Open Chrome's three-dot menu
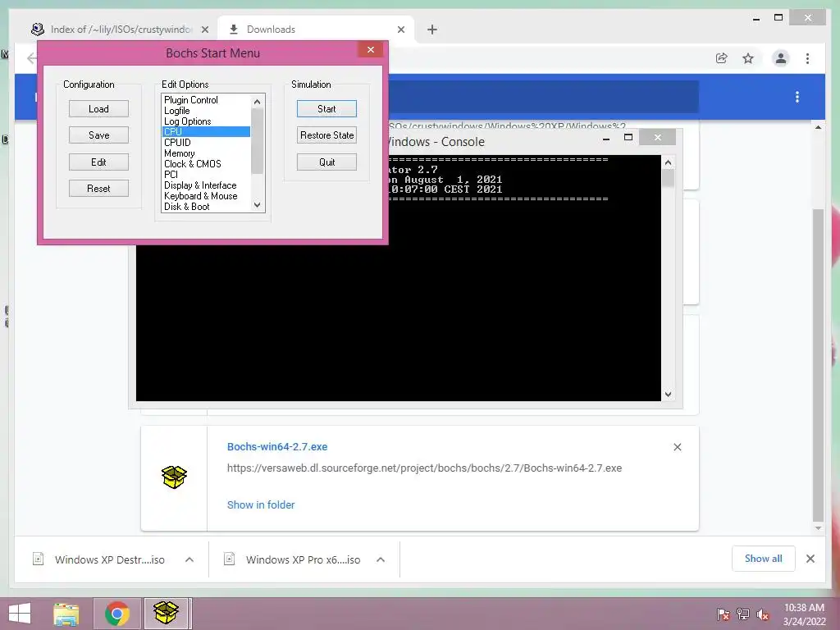840x630 pixels. pos(807,58)
